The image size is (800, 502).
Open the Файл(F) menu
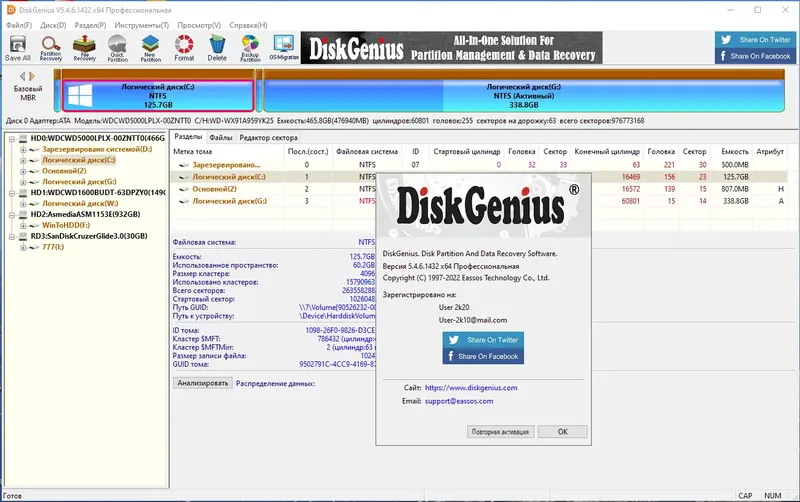pos(19,25)
